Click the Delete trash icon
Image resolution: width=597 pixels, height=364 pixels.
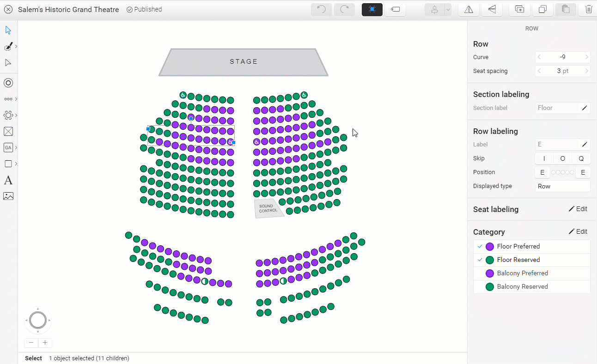click(589, 9)
